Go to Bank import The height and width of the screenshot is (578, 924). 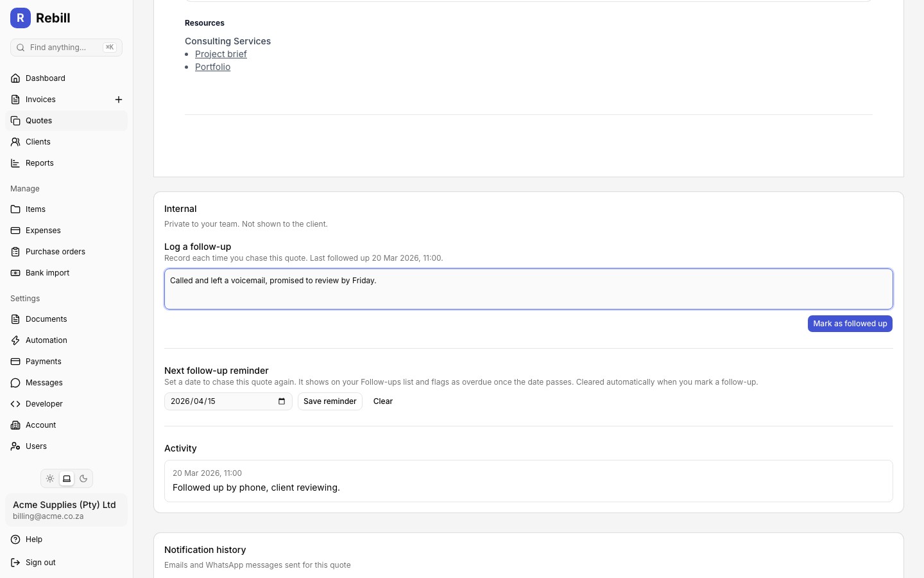(66, 273)
